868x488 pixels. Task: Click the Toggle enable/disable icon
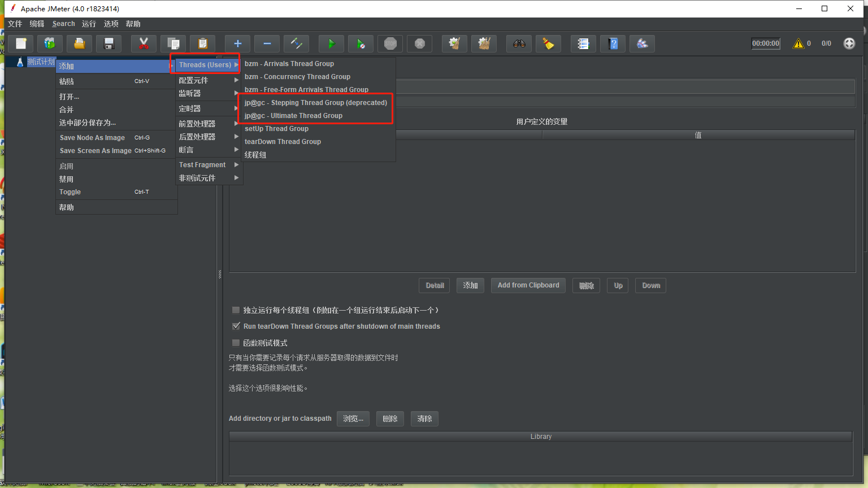(297, 43)
